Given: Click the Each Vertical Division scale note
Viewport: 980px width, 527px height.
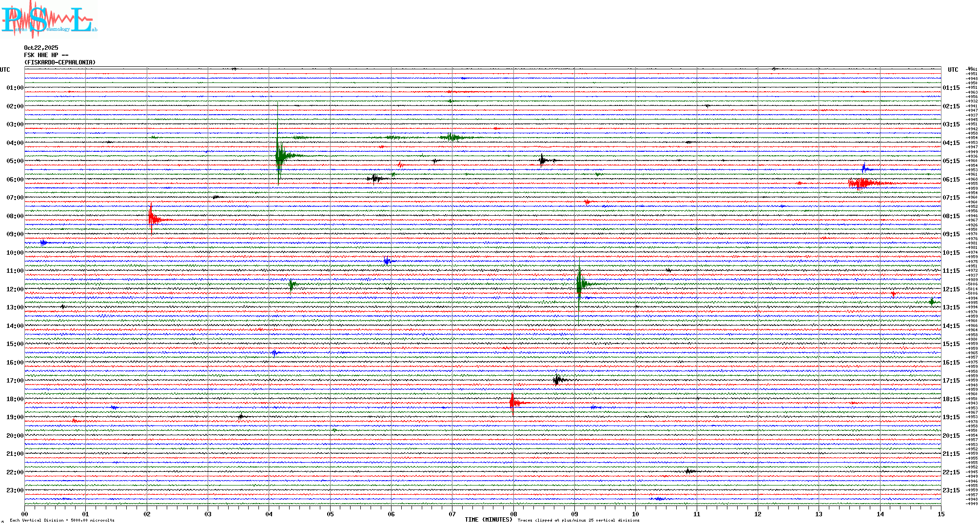Looking at the screenshot, I should pyautogui.click(x=62, y=520).
